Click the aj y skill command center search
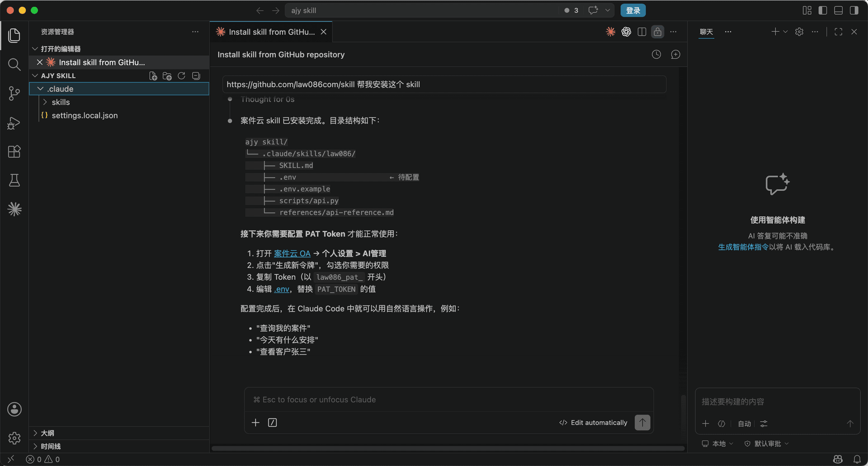 coord(422,10)
